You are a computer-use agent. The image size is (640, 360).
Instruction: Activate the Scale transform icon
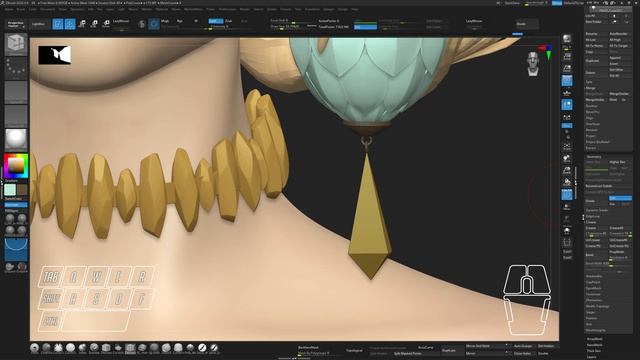point(94,24)
